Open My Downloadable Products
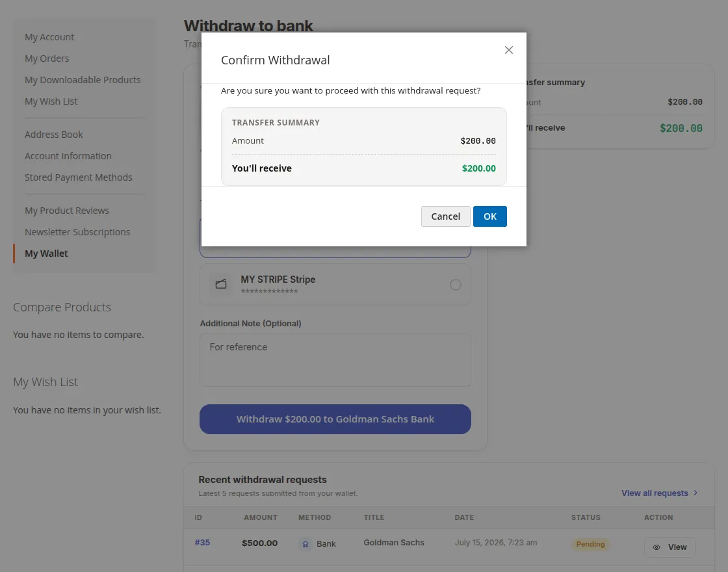The height and width of the screenshot is (572, 728). click(83, 80)
